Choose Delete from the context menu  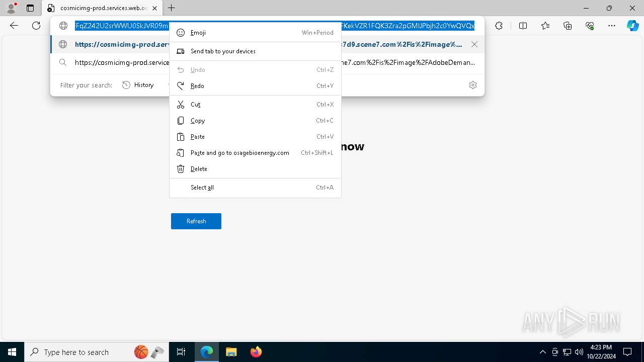click(255, 169)
